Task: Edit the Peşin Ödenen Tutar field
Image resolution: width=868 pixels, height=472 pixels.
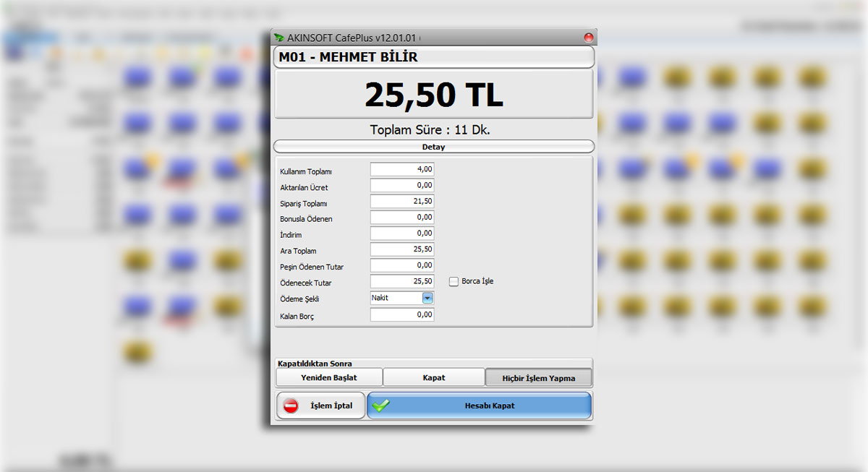Action: click(x=401, y=265)
